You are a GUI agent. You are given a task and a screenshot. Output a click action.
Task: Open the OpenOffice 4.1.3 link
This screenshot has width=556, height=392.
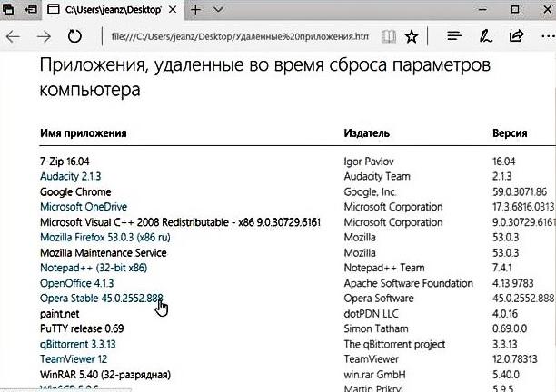76,283
